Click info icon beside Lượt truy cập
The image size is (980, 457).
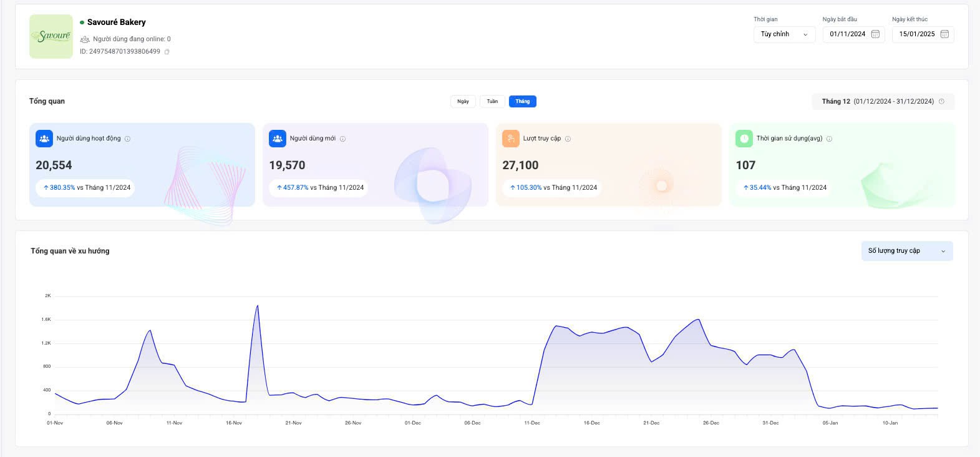(568, 139)
